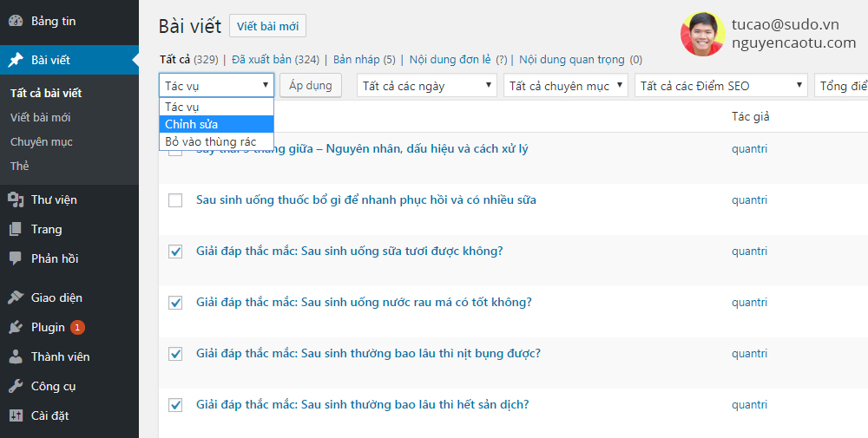Uncheck the "Sau sinh uống sữa tươi được không" post
Viewport: 868px width, 438px height.
[x=175, y=252]
